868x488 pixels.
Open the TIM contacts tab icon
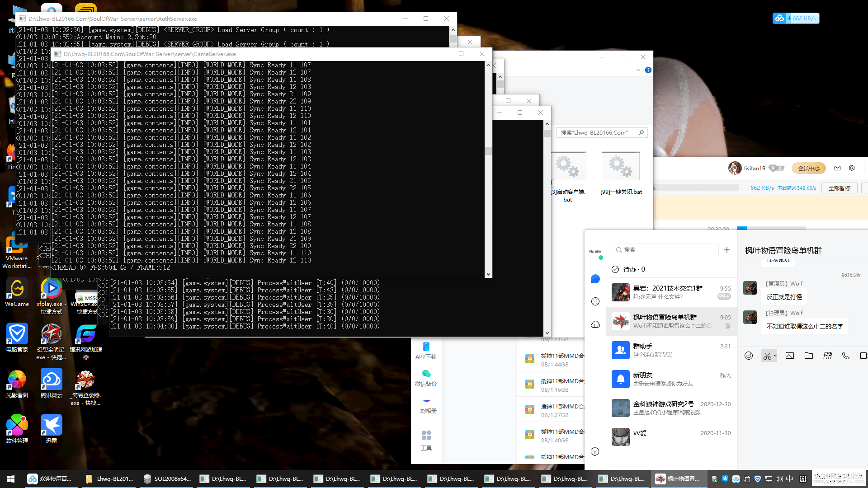(595, 301)
